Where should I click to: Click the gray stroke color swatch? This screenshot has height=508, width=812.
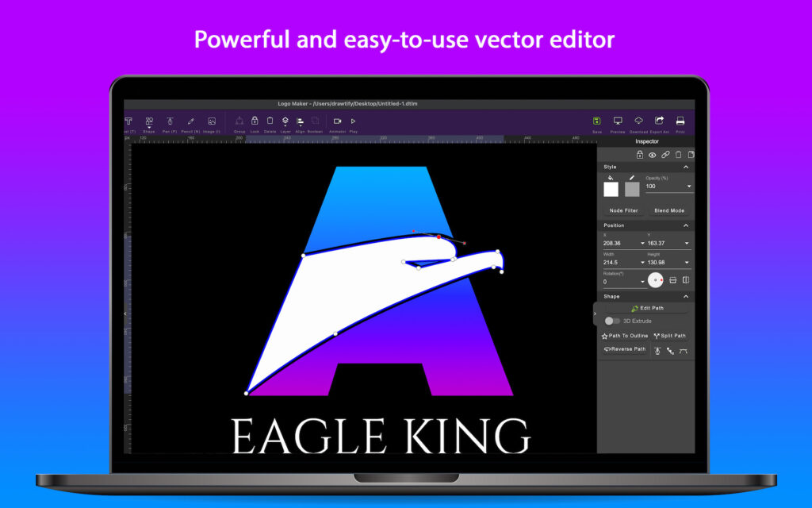632,189
